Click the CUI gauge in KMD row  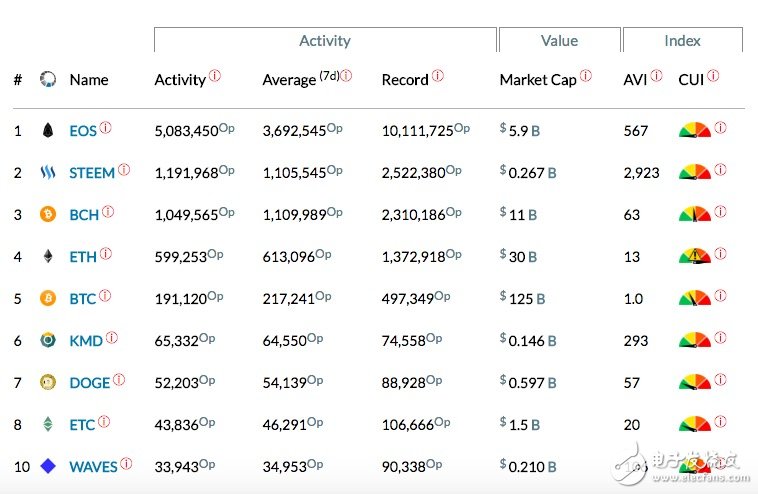(x=695, y=340)
